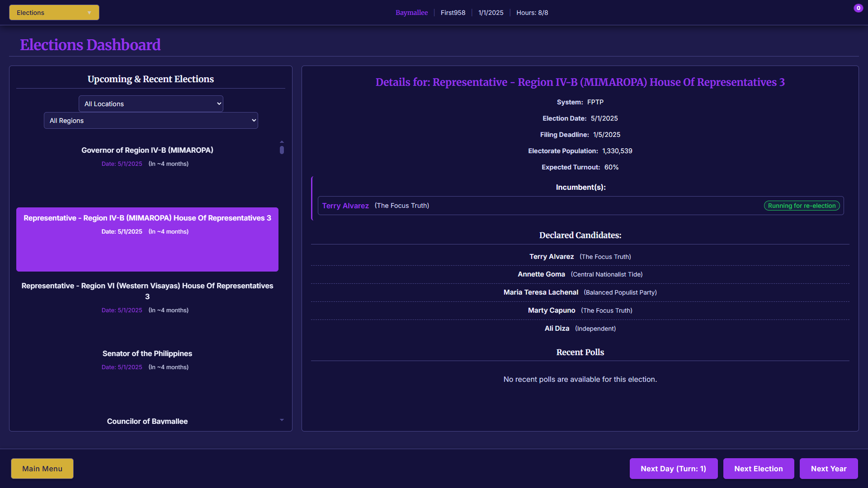868x488 pixels.
Task: Skip ahead with Next Election button
Action: tap(758, 469)
